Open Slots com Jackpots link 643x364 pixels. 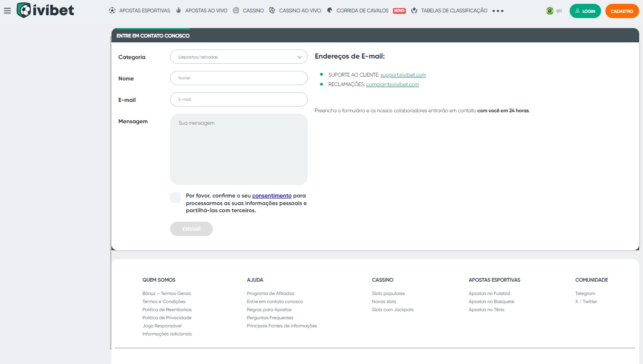point(393,310)
